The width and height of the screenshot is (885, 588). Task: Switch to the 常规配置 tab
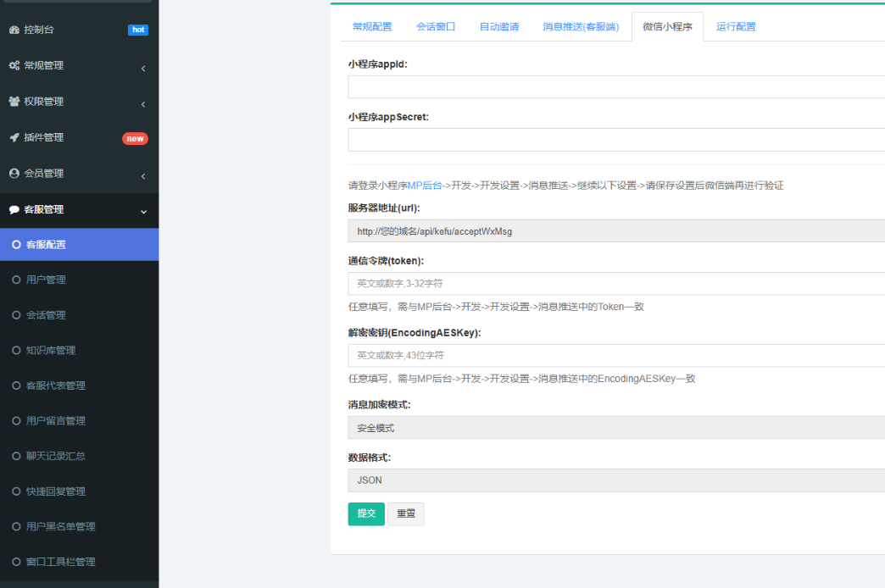point(370,26)
